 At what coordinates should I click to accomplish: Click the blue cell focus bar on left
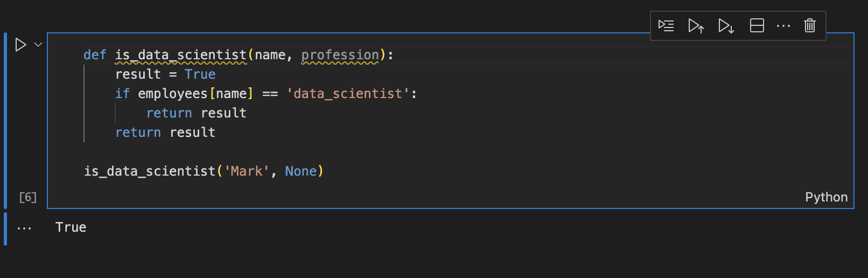pyautogui.click(x=5, y=121)
